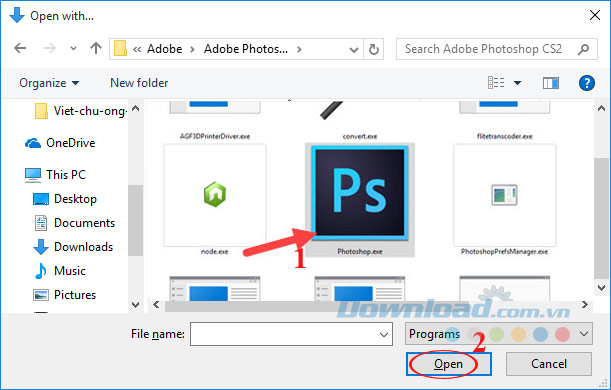The image size is (611, 390).
Task: Close the Open with dialog
Action: [x=595, y=15]
